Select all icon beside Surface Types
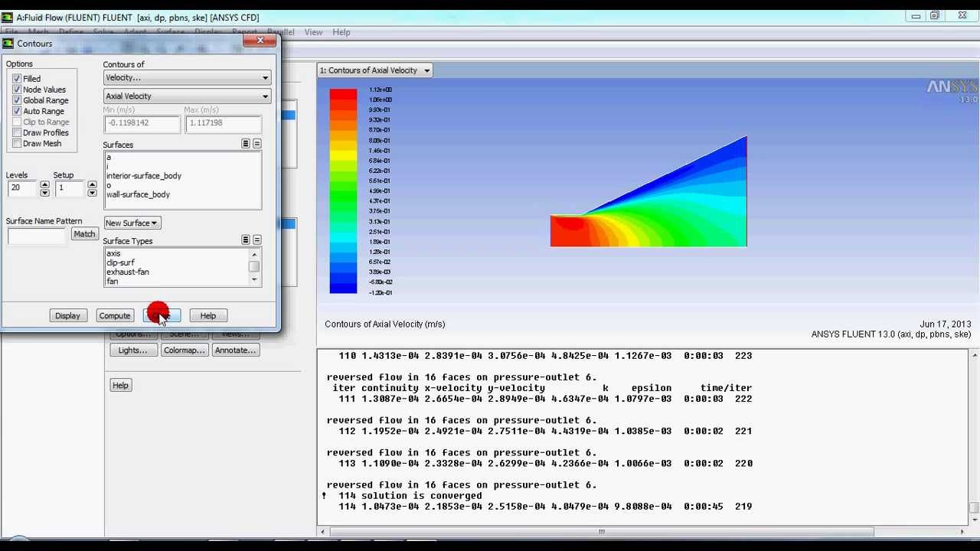 [x=246, y=240]
